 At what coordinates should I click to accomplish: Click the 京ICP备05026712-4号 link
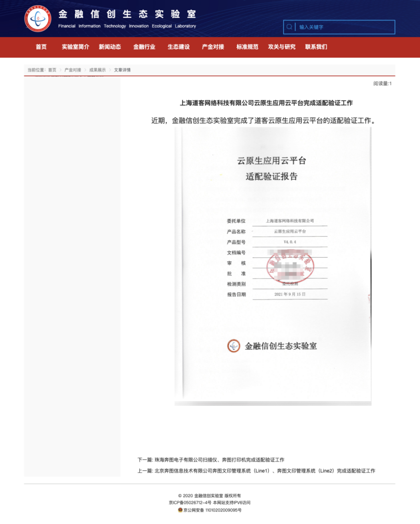(190, 503)
